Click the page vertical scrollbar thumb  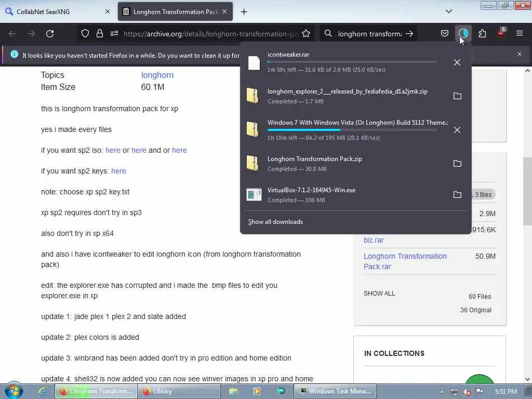[527, 192]
